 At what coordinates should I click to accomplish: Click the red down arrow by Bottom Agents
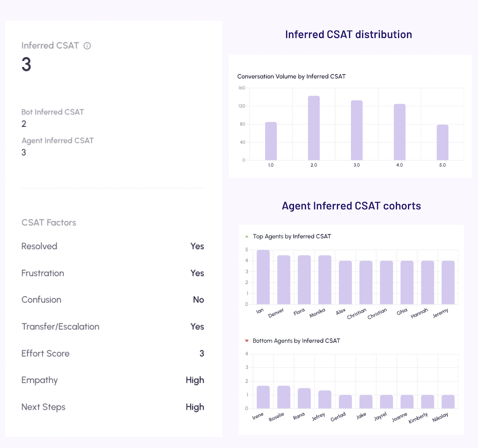click(247, 341)
